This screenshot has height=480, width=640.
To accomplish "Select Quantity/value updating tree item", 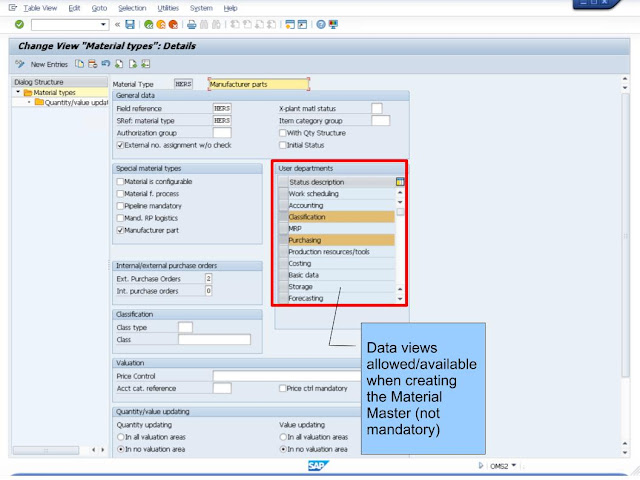I will [76, 102].
